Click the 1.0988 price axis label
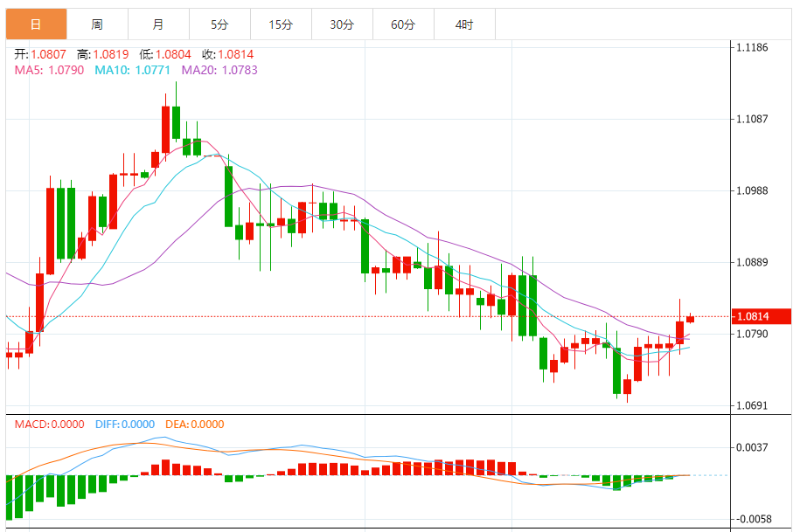The image size is (800, 532). click(752, 191)
